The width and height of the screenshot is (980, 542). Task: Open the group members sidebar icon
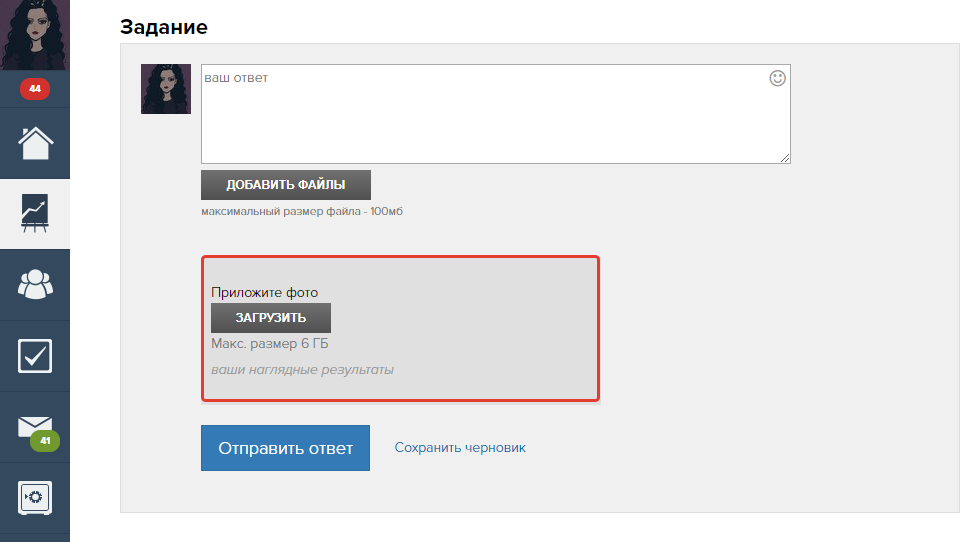pyautogui.click(x=35, y=284)
